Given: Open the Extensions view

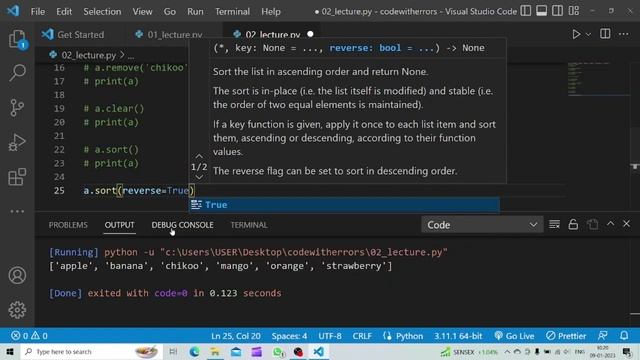Looking at the screenshot, I should [17, 177].
